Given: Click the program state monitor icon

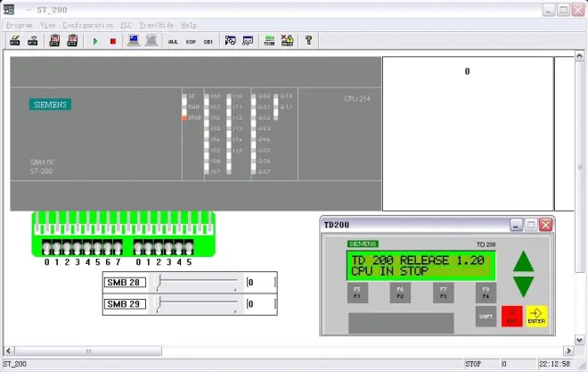Looking at the screenshot, I should tap(230, 40).
